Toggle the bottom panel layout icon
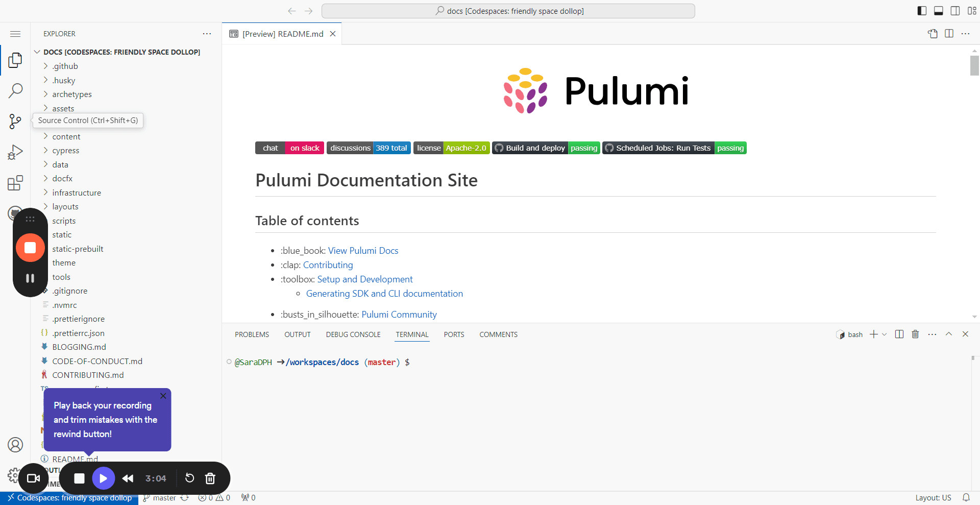 click(x=939, y=11)
